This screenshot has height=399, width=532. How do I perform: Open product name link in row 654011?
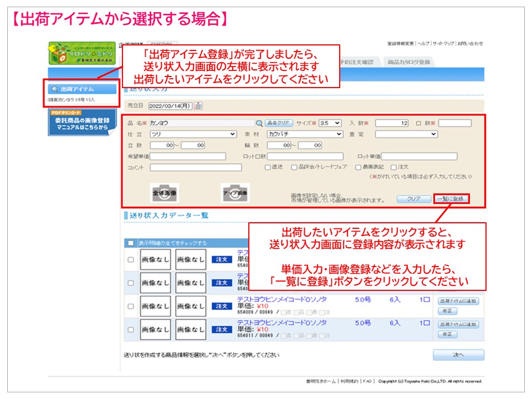[x=282, y=323]
